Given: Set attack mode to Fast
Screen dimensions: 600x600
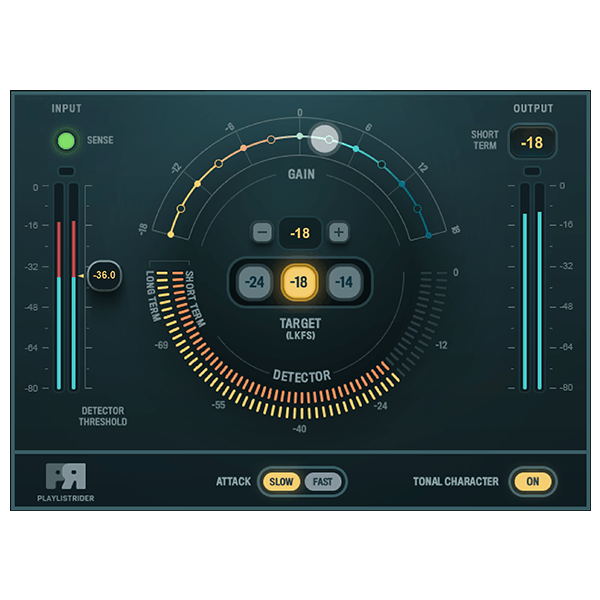Looking at the screenshot, I should point(323,482).
